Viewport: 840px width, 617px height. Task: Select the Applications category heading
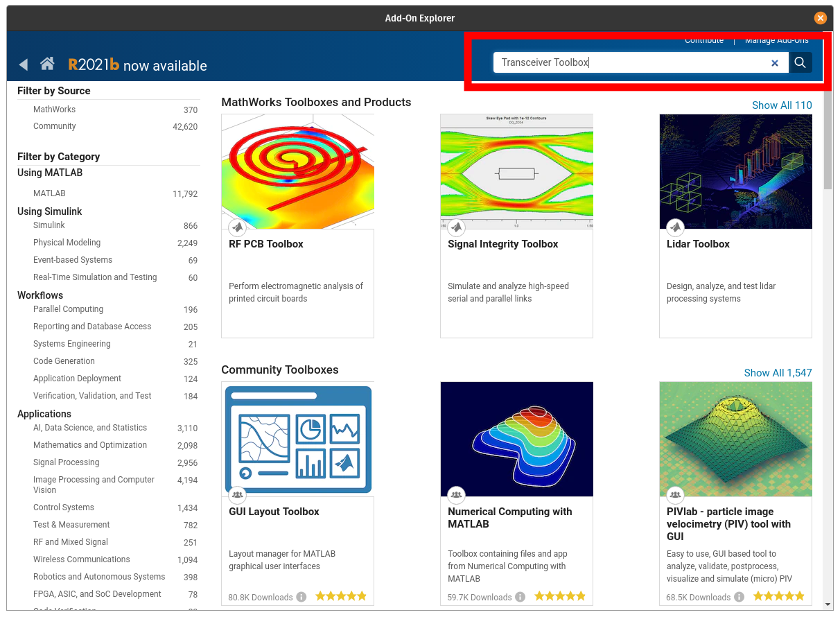click(x=44, y=414)
